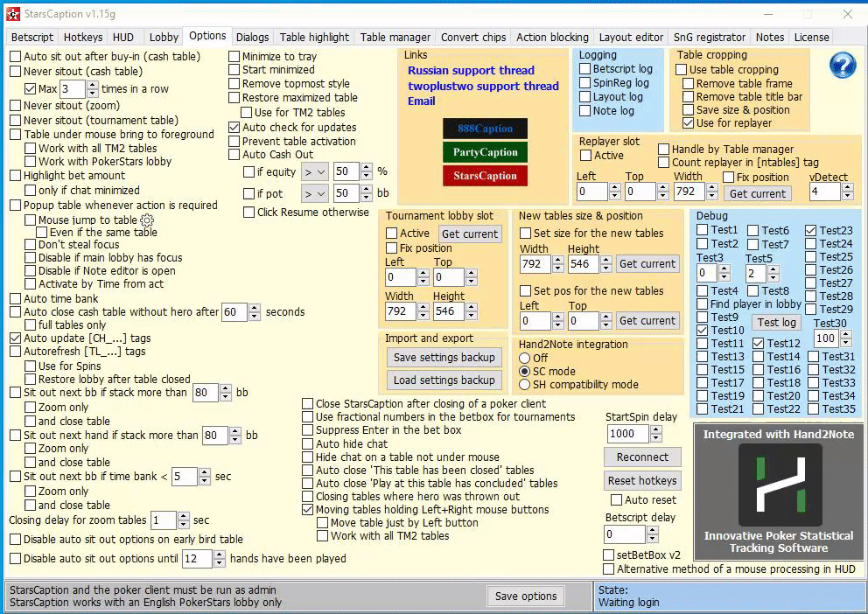Click the StartSpin delay input field
This screenshot has height=614, width=868.
[628, 434]
